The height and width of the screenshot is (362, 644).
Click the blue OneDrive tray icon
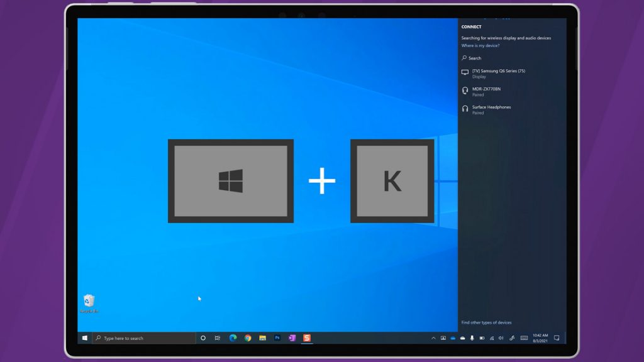click(453, 338)
